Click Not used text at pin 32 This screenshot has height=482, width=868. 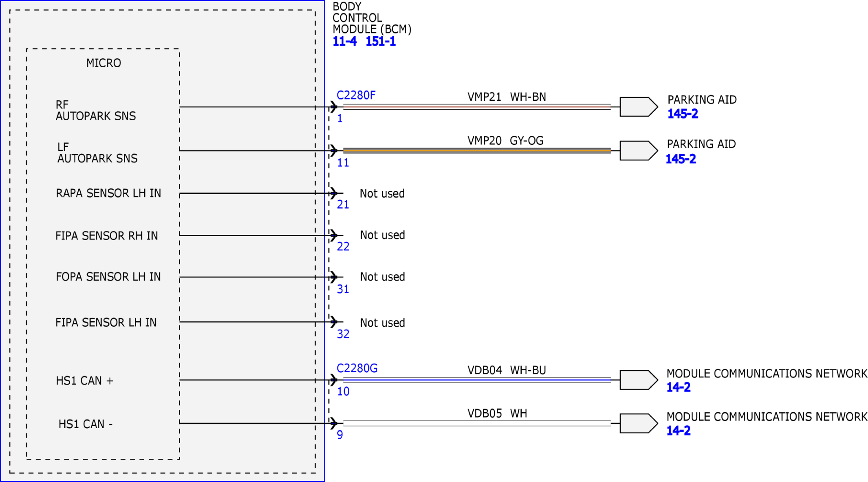(383, 323)
